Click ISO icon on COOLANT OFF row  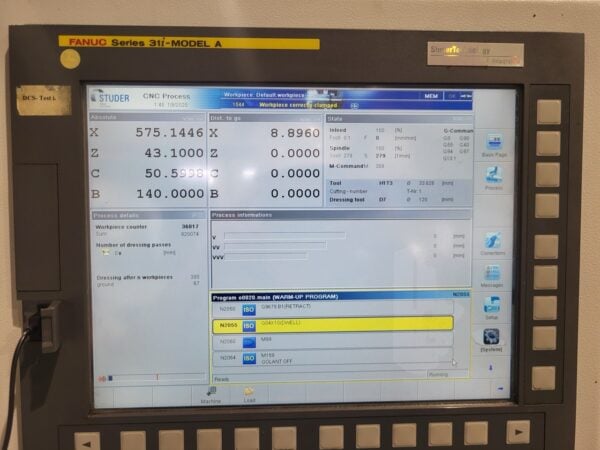249,358
